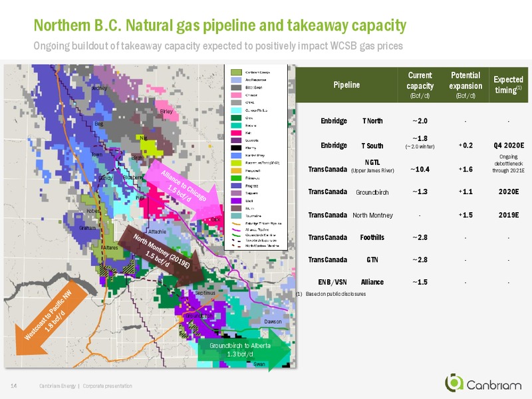Screen dimensions: 532x399
Task: Click the 'Potential expansion' column header
Action: [x=465, y=85]
